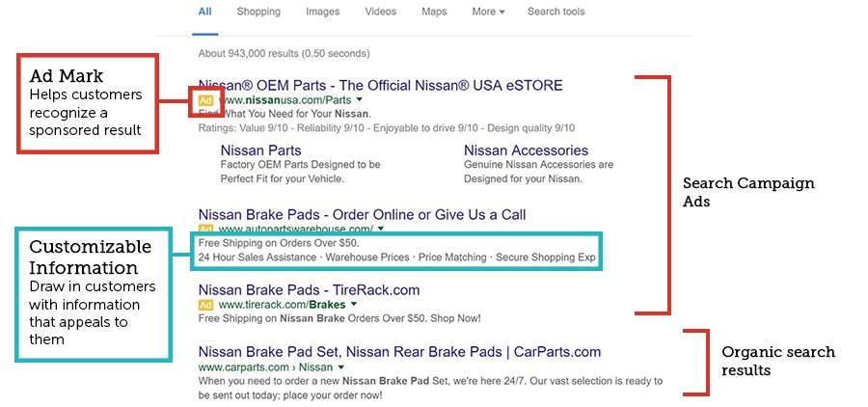Click the Ad badge beside tirerack.com
This screenshot has width=868, height=407.
205,304
